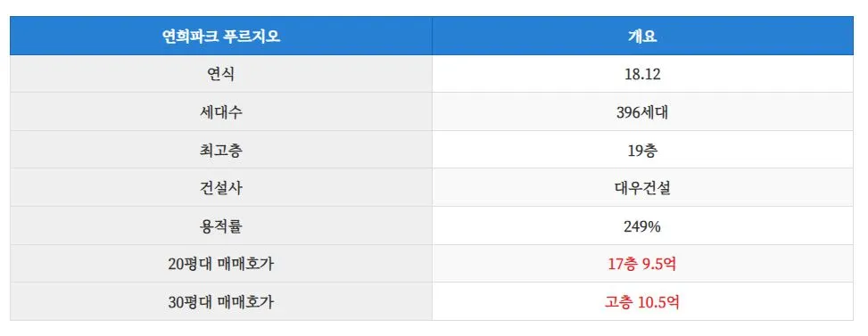Select the 세대수 row label
This screenshot has height=336, width=868.
221,112
